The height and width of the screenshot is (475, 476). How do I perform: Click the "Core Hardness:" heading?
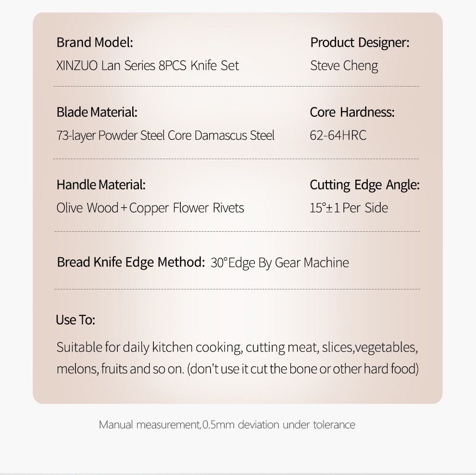click(x=352, y=112)
